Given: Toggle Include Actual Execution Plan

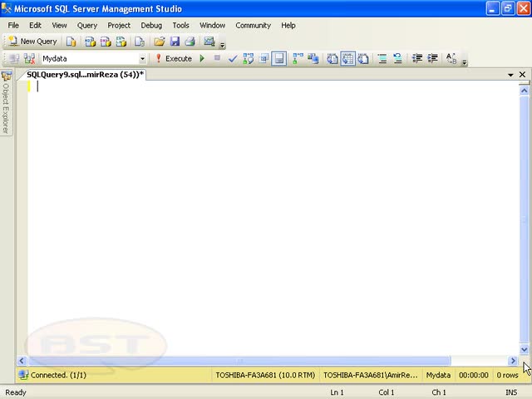Looking at the screenshot, I should pos(298,59).
